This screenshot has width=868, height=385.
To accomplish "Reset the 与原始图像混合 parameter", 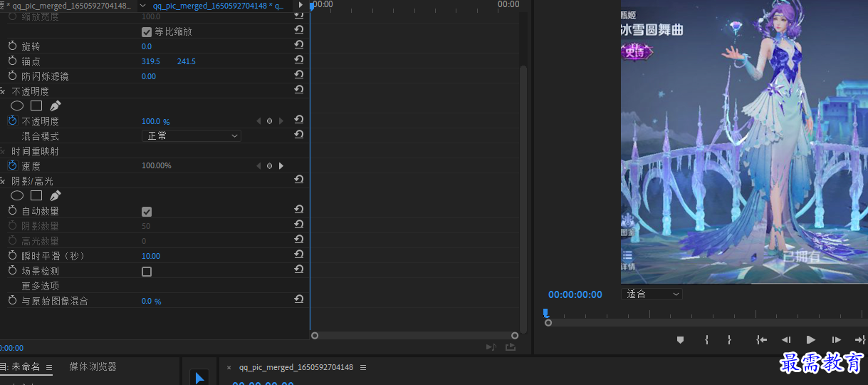I will [299, 299].
